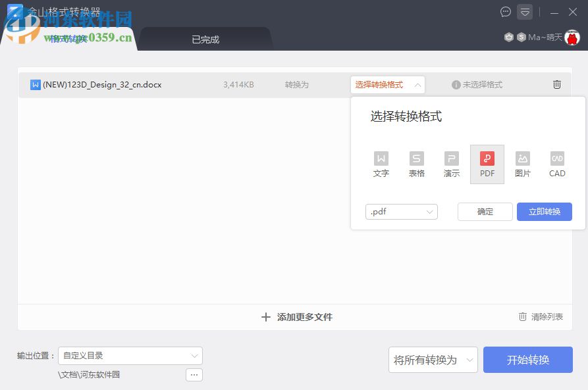
Task: Click the 确定 confirm button
Action: click(485, 211)
